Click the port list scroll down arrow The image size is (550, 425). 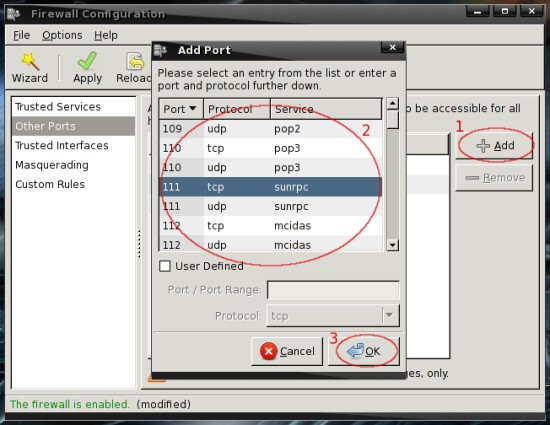(393, 244)
